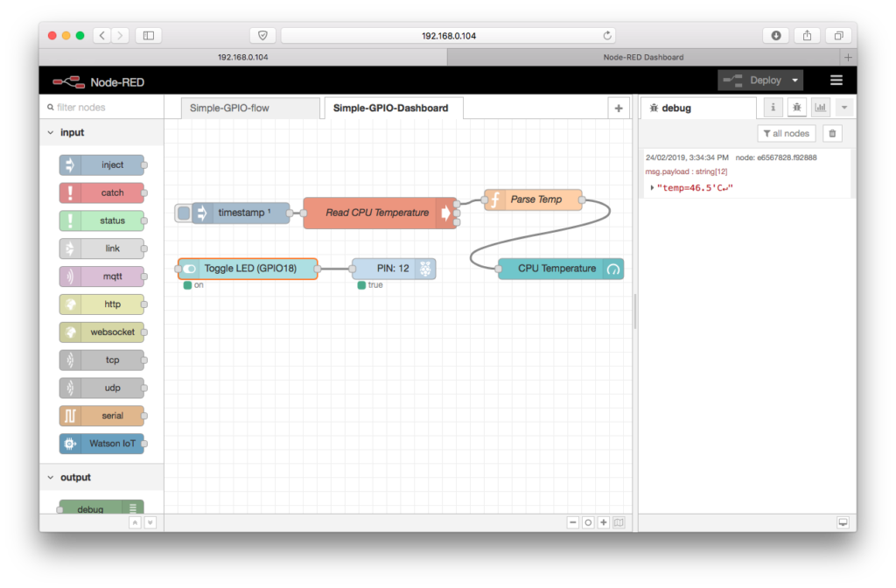Select the debug icon in the sidebar header
Screen dimensions: 896x588
796,107
